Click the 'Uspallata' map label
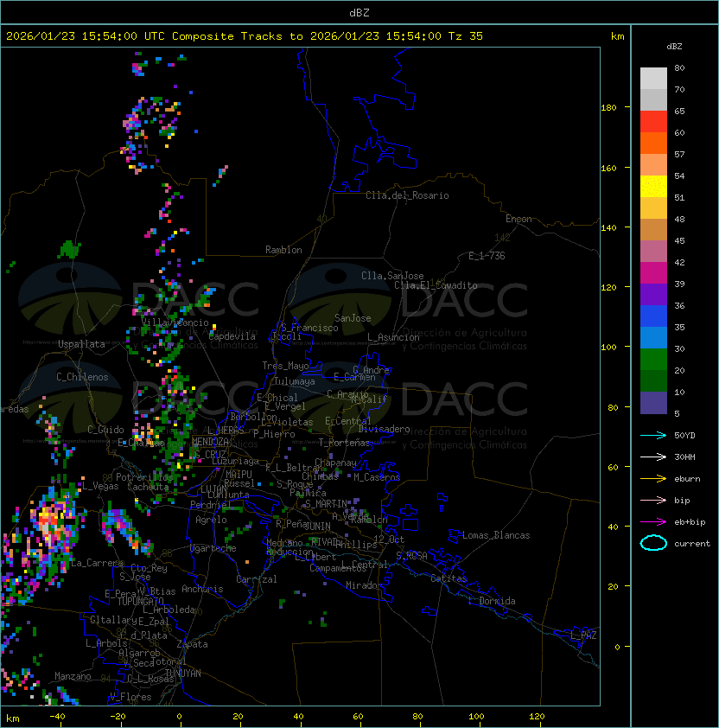This screenshot has width=719, height=728. click(x=81, y=344)
